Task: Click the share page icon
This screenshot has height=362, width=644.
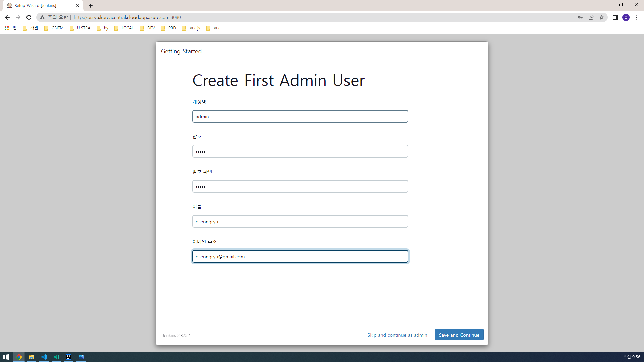Action: (x=591, y=17)
